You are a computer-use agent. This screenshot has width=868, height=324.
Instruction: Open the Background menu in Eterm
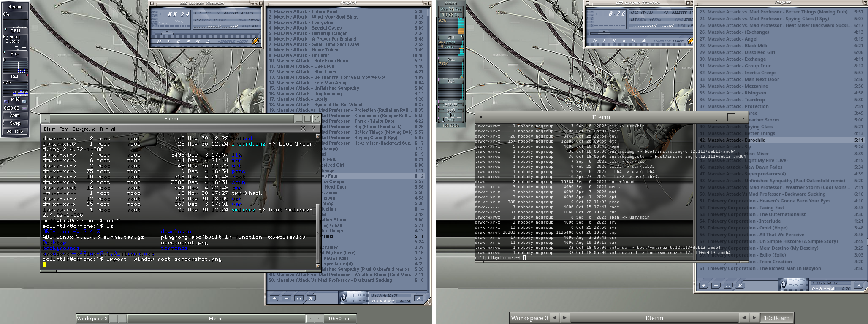click(x=84, y=129)
